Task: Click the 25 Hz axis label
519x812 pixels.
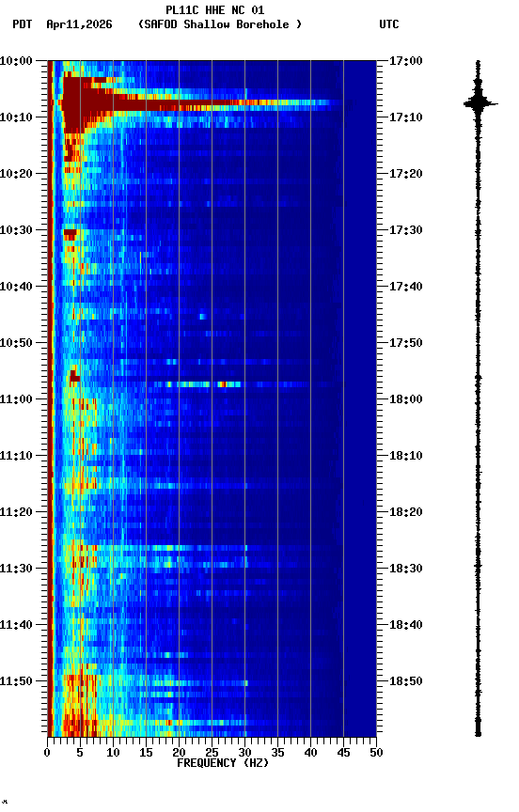Action: 212,753
